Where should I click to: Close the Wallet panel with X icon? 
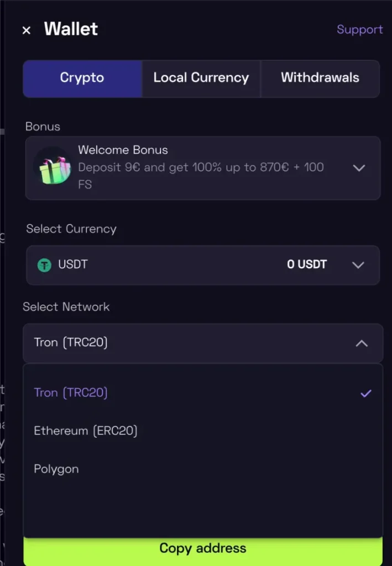(26, 30)
